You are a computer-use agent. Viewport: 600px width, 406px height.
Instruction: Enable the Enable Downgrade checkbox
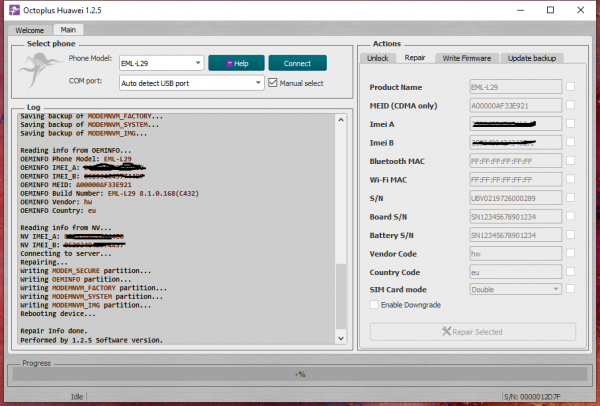click(374, 305)
